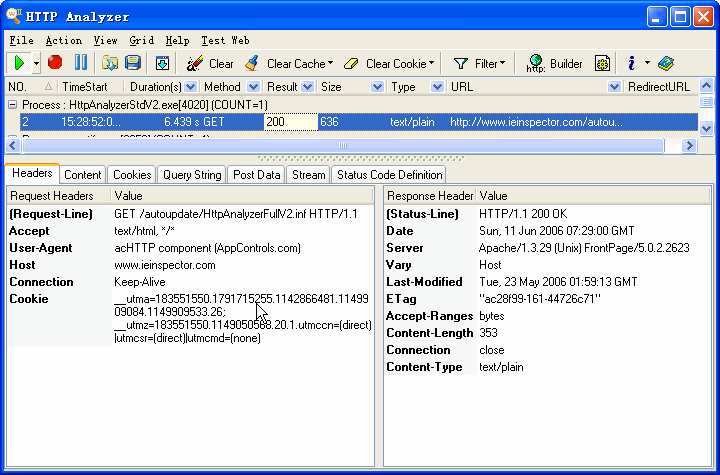
Task: Open the Grid menu
Action: tap(141, 40)
